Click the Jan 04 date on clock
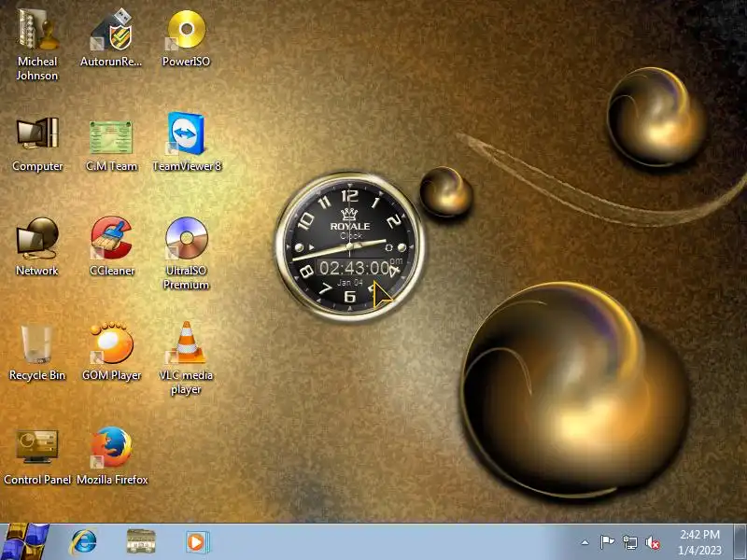The width and height of the screenshot is (747, 560). [350, 283]
